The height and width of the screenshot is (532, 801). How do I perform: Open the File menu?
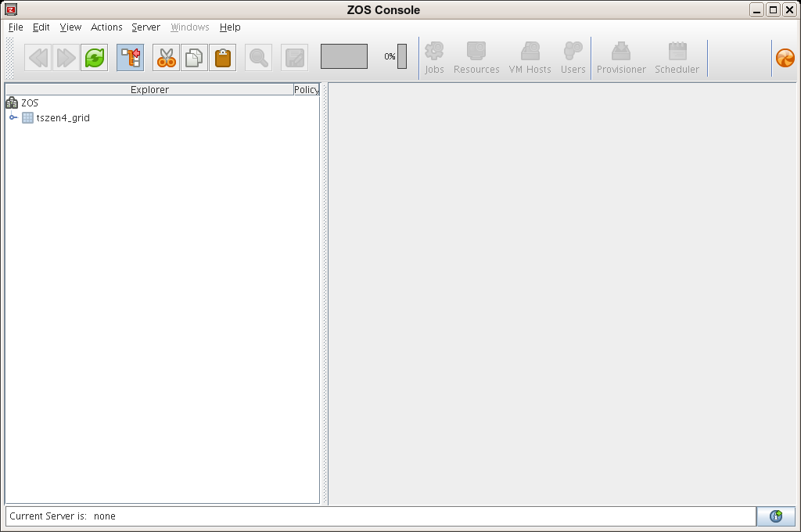16,27
